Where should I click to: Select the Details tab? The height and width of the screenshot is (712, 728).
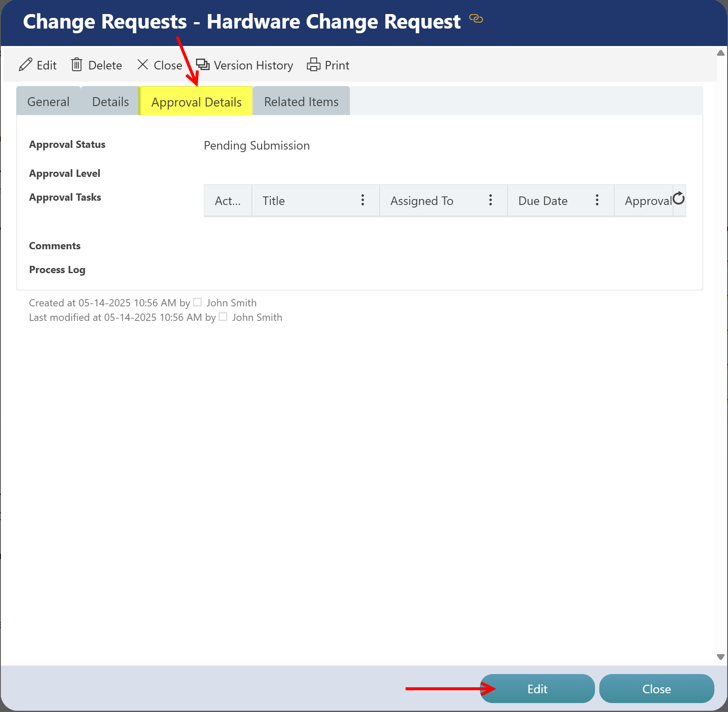coord(110,102)
